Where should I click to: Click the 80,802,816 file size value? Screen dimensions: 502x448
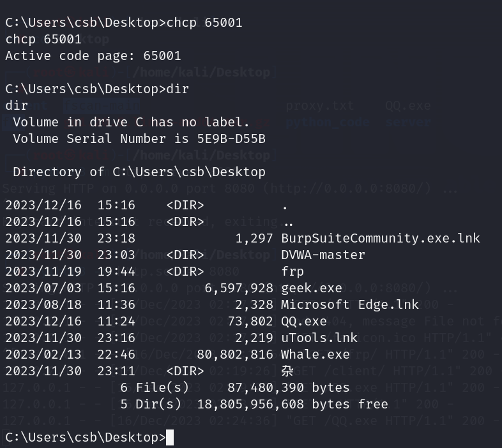[x=235, y=355]
